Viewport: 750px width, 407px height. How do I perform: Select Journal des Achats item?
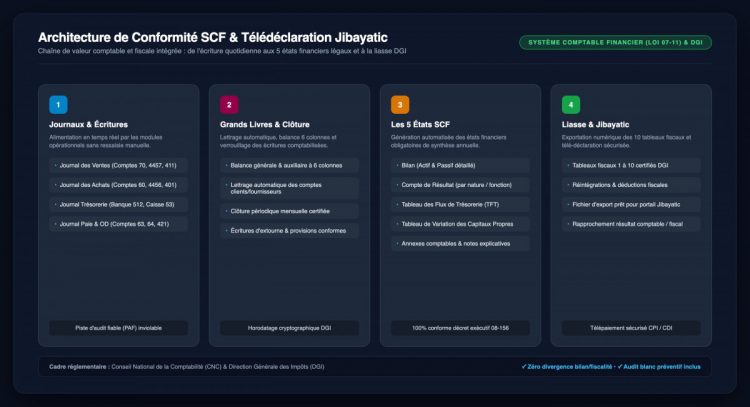tap(119, 185)
